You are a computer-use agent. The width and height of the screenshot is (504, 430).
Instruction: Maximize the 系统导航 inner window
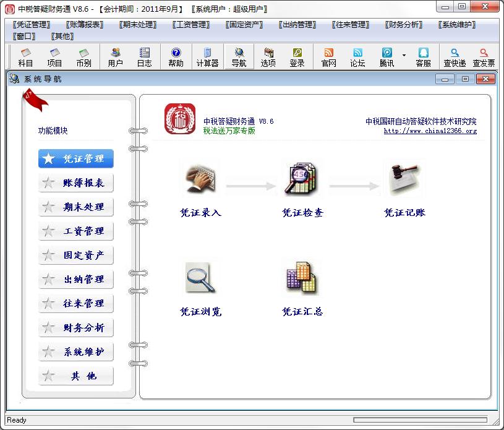coord(465,79)
